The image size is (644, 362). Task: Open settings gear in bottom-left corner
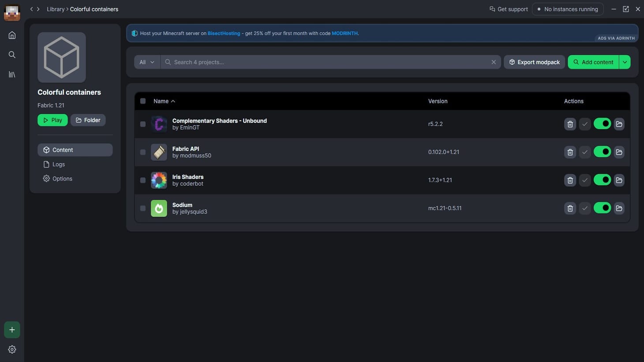[x=12, y=349]
